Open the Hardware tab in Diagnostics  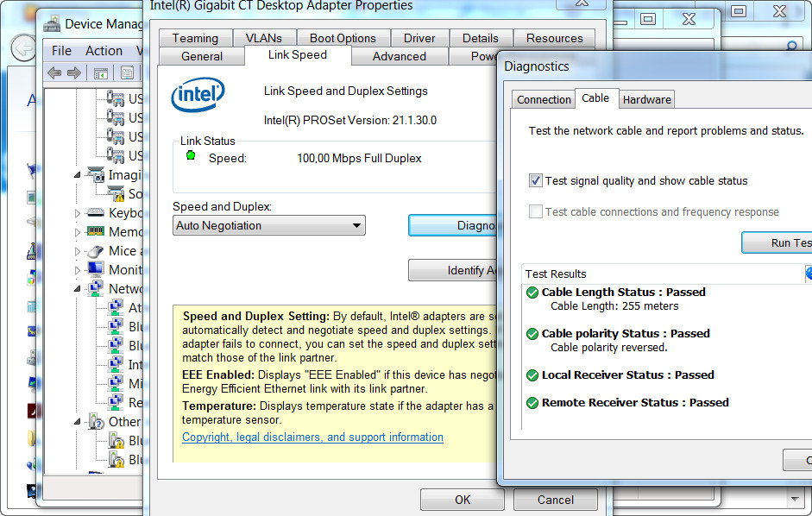[x=647, y=99]
